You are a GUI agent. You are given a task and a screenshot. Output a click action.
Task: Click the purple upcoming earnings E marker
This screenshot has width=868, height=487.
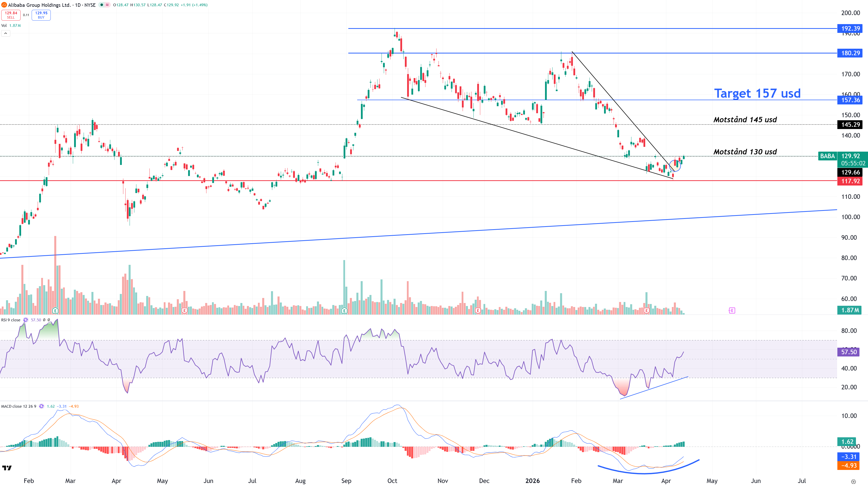[732, 311]
